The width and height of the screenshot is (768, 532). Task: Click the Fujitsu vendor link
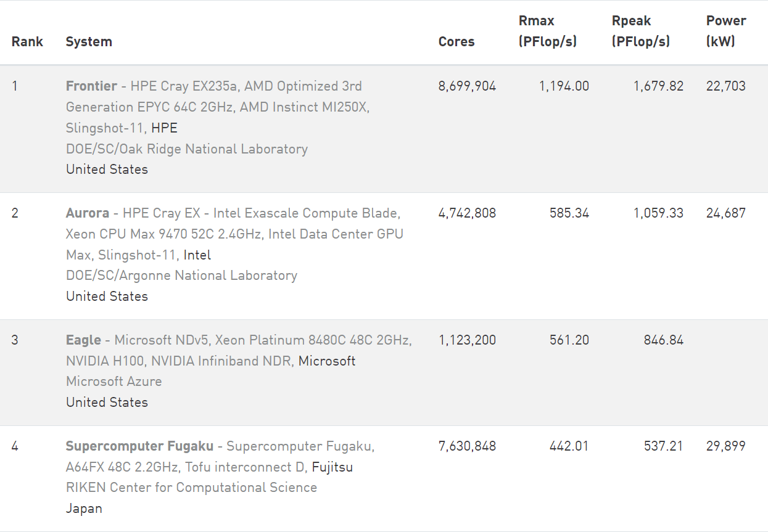[332, 467]
